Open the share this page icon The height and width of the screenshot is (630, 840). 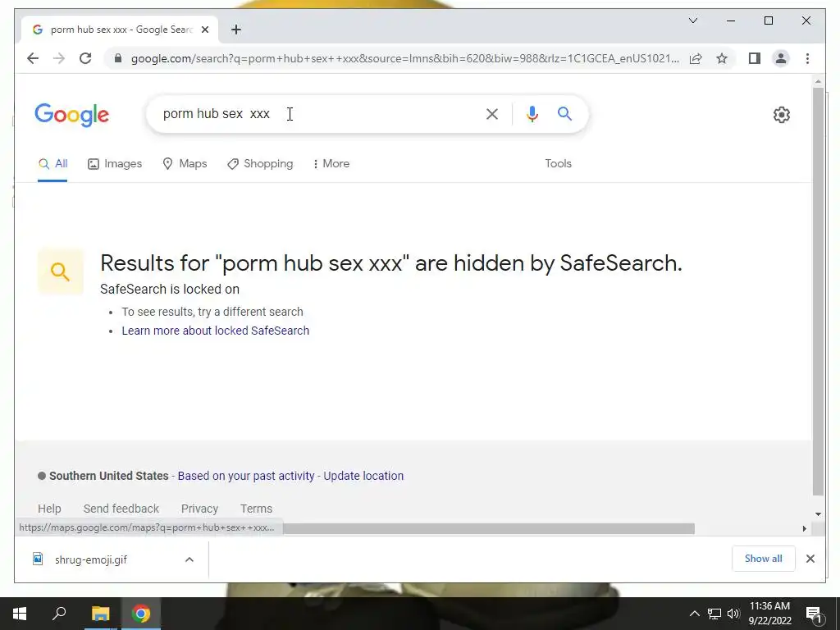(696, 58)
